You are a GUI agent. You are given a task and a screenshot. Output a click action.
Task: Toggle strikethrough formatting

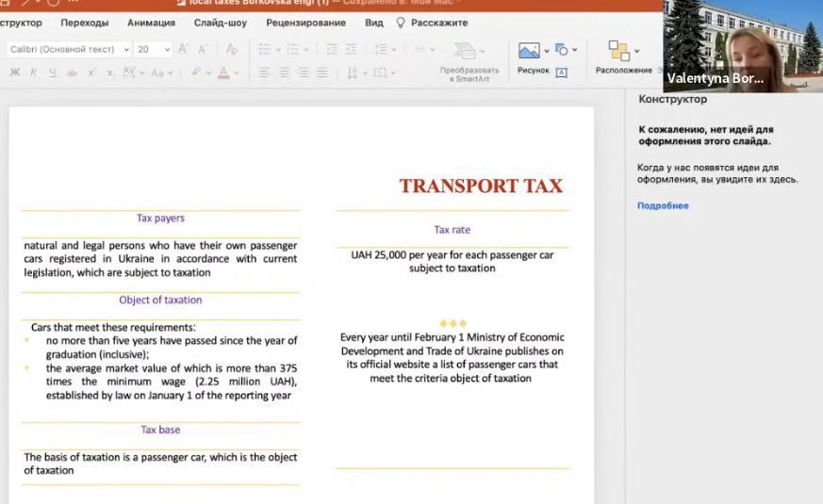pos(72,73)
